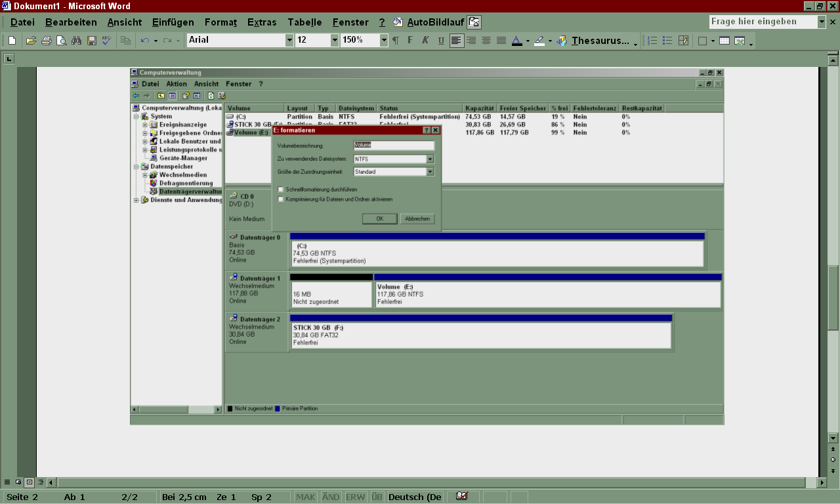The image size is (840, 504).
Task: Create a new blank document
Action: (x=12, y=41)
